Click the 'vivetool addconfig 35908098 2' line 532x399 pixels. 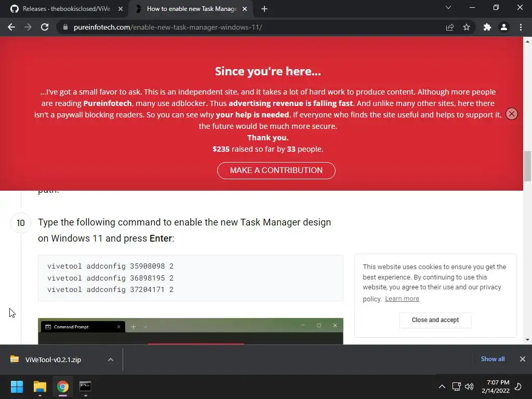(x=110, y=266)
